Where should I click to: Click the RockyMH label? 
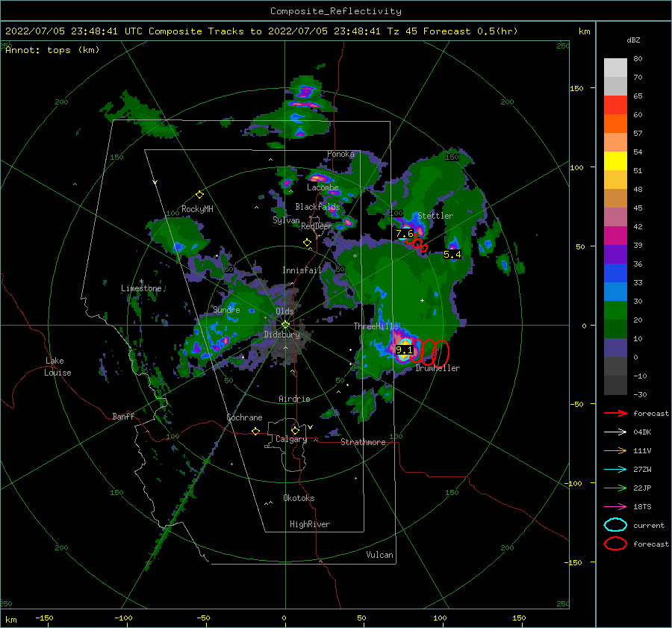[197, 209]
